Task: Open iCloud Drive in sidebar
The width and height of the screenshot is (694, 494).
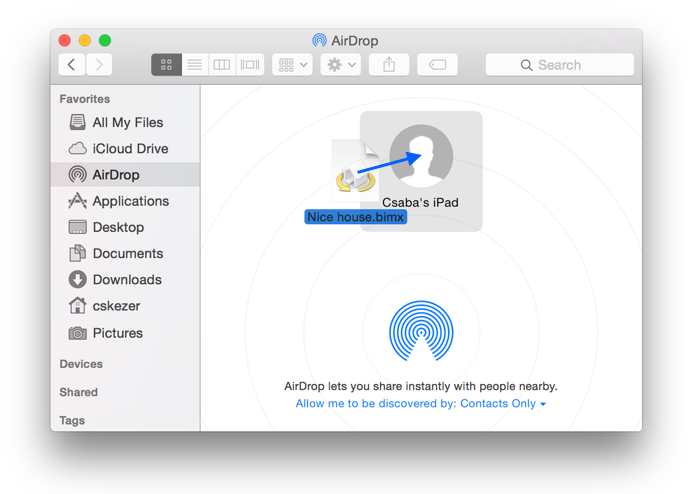Action: [125, 149]
